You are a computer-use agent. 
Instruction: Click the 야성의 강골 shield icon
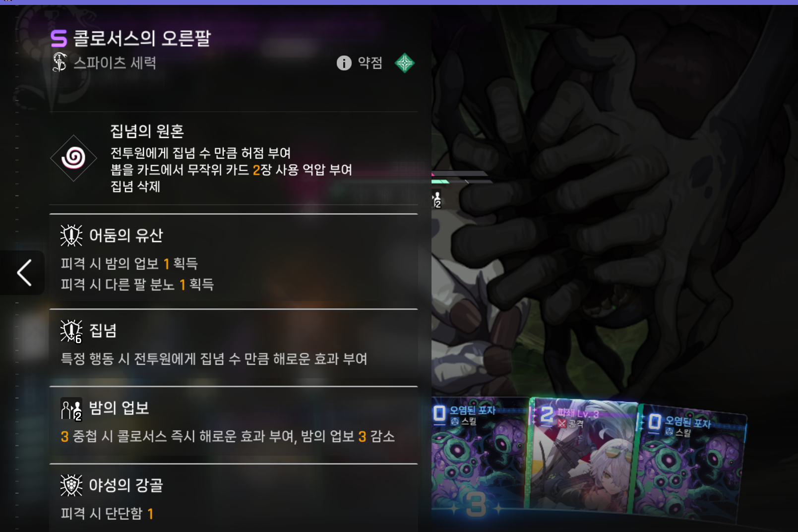(71, 485)
